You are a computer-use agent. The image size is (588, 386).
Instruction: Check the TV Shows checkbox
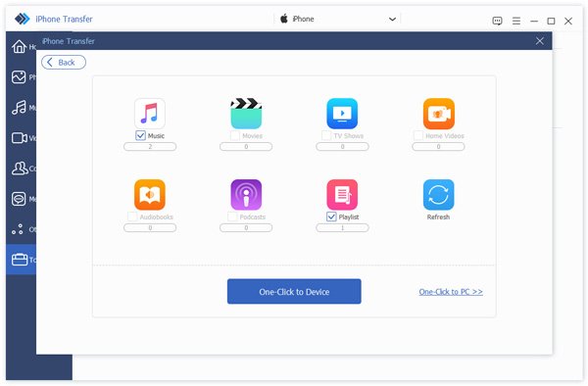(326, 135)
